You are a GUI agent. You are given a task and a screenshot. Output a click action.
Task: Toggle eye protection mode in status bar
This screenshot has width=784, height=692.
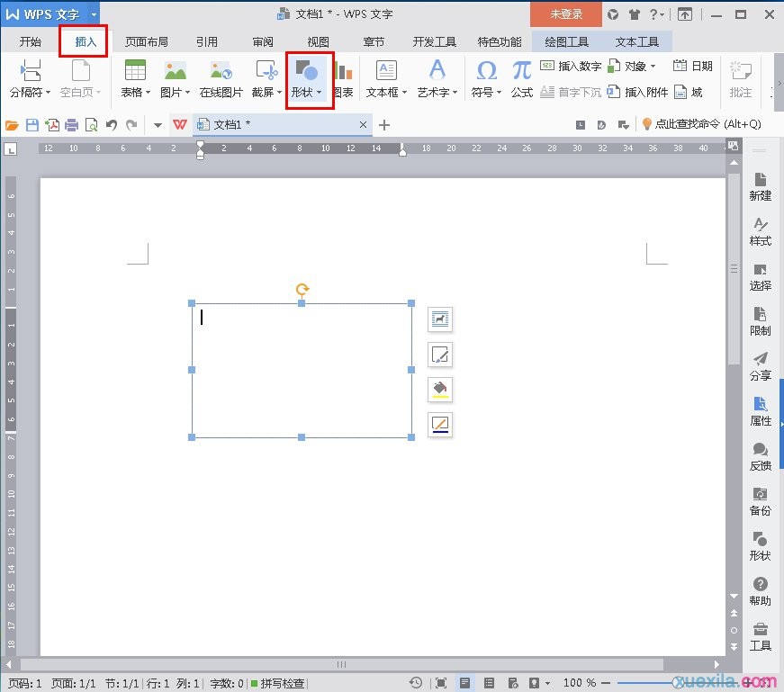(x=535, y=682)
